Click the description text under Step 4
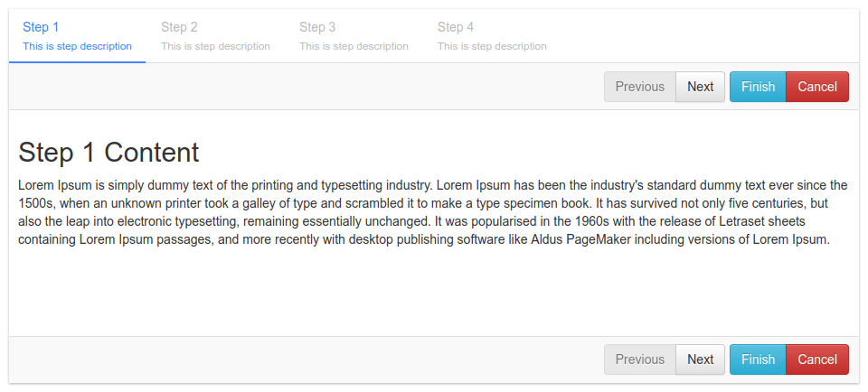The height and width of the screenshot is (392, 868). (x=492, y=46)
